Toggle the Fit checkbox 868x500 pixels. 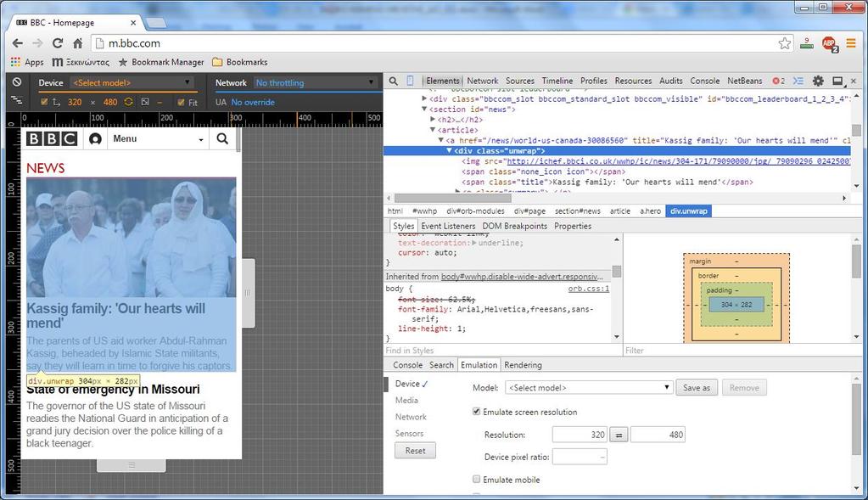[x=181, y=102]
